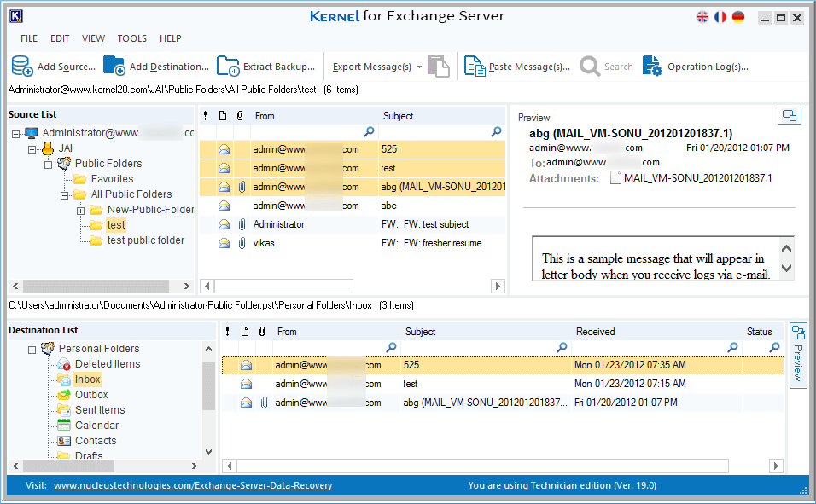
Task: Click destination From column search magnifier
Action: (x=391, y=347)
